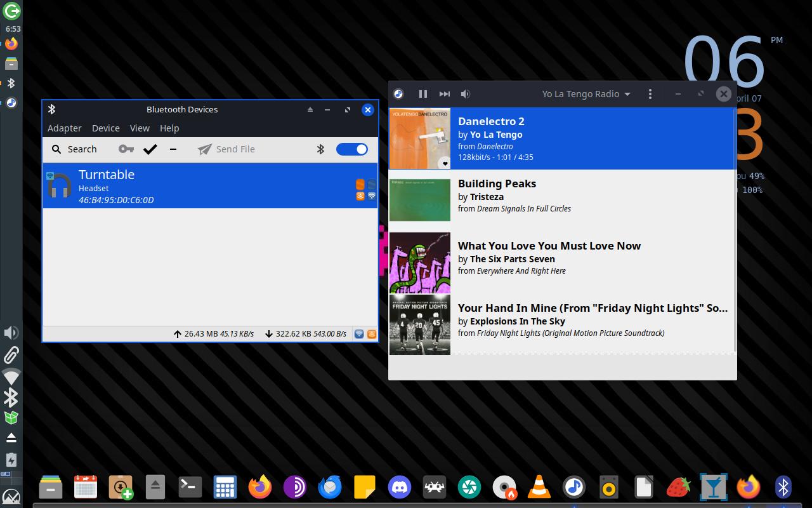Open the yellow sticky notes app in dock
The width and height of the screenshot is (812, 508).
point(365,487)
